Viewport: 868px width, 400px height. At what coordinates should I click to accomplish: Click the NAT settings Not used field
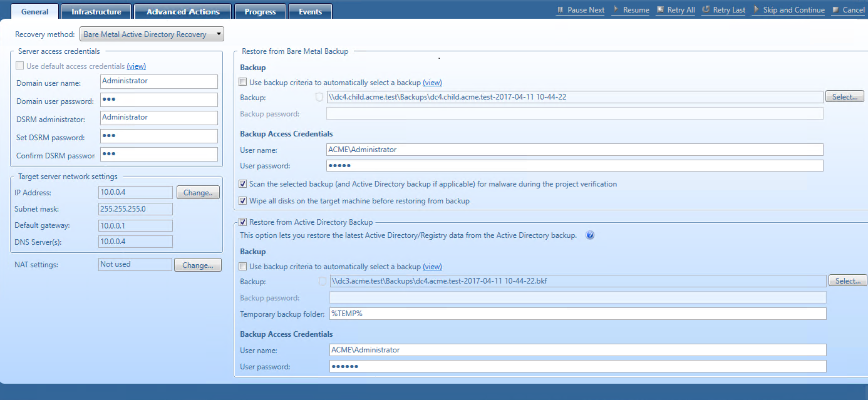[135, 265]
